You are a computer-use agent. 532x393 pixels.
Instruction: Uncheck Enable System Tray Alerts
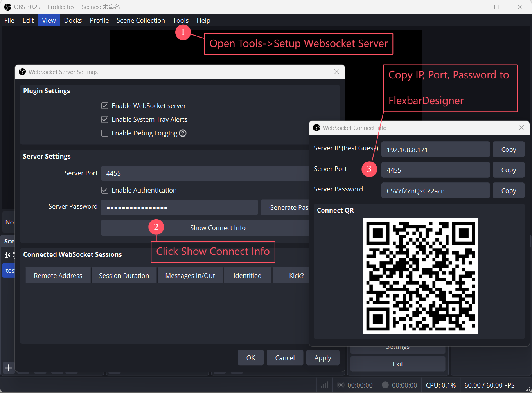pos(105,119)
